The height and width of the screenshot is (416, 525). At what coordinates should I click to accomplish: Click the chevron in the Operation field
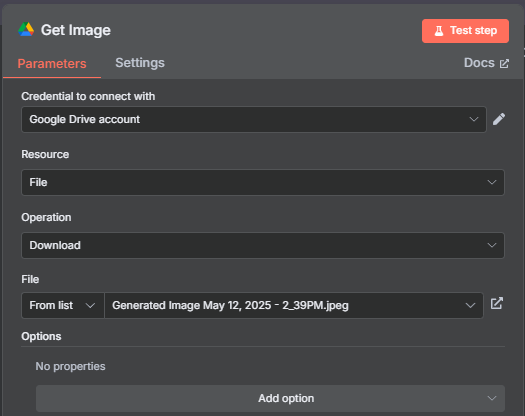click(492, 245)
